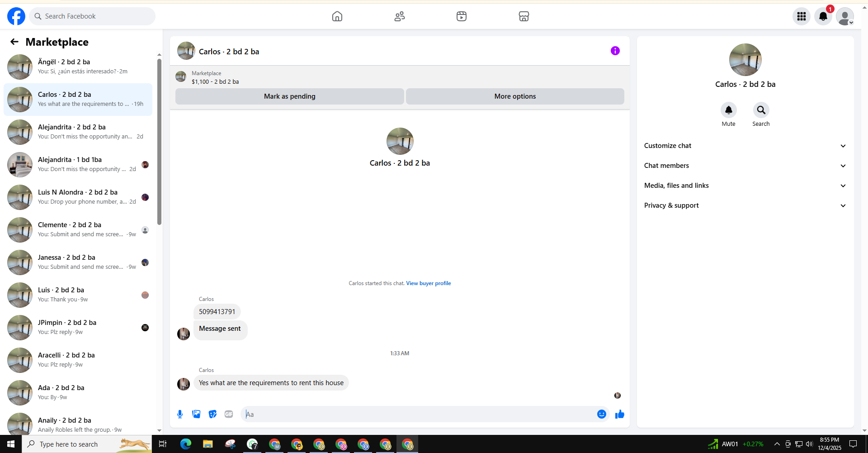The height and width of the screenshot is (453, 868).
Task: Open the Home feed icon
Action: [x=337, y=16]
